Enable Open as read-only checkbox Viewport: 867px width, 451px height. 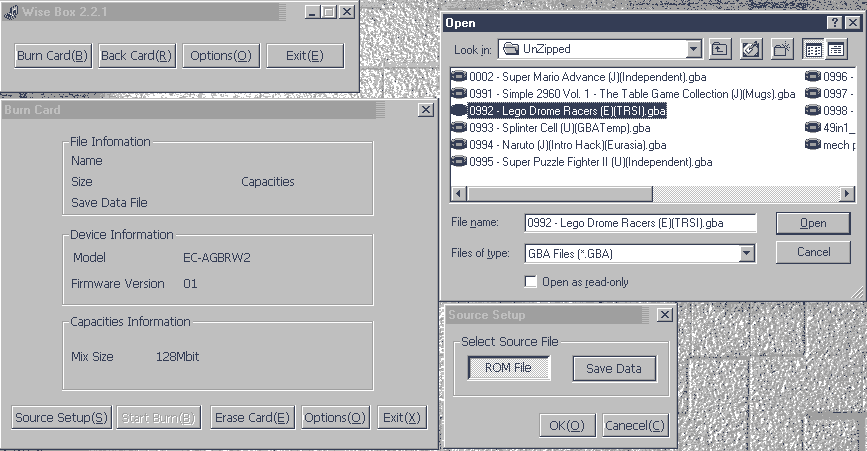[x=532, y=282]
